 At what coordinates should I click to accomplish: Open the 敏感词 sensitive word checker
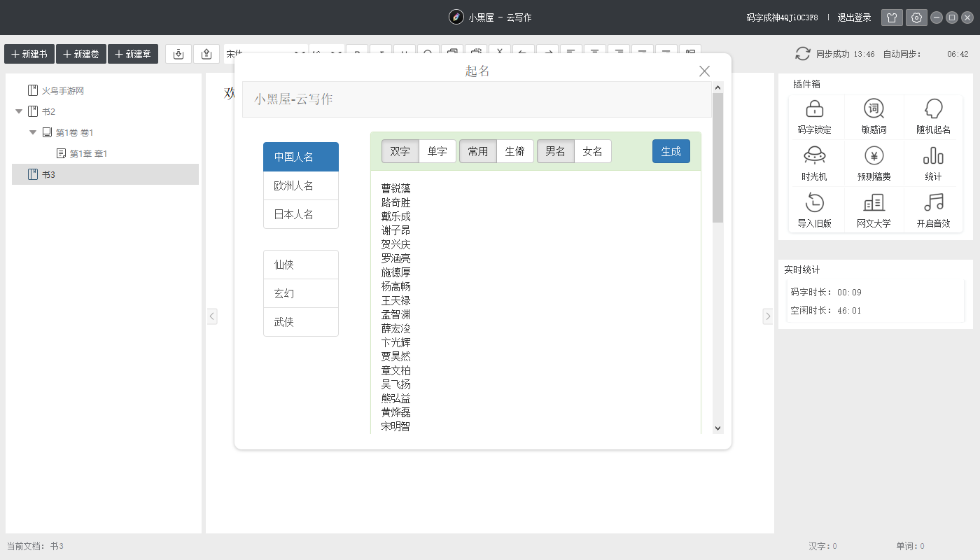click(874, 117)
